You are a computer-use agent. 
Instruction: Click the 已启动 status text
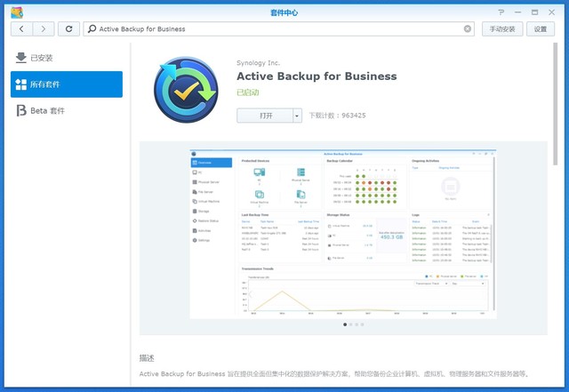coord(247,92)
